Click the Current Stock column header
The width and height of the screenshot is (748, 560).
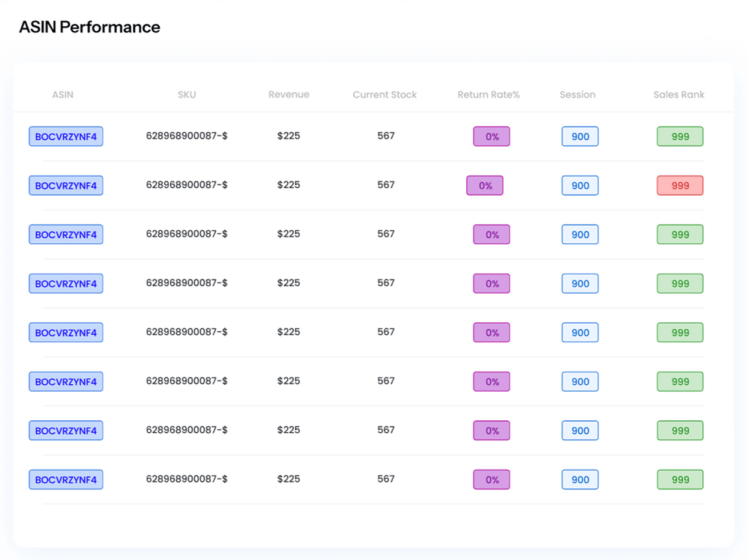point(385,95)
